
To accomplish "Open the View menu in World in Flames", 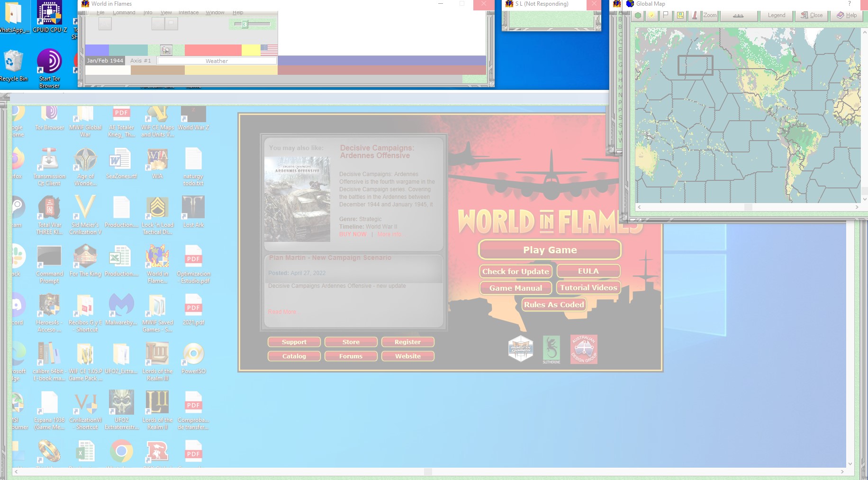I will point(166,13).
